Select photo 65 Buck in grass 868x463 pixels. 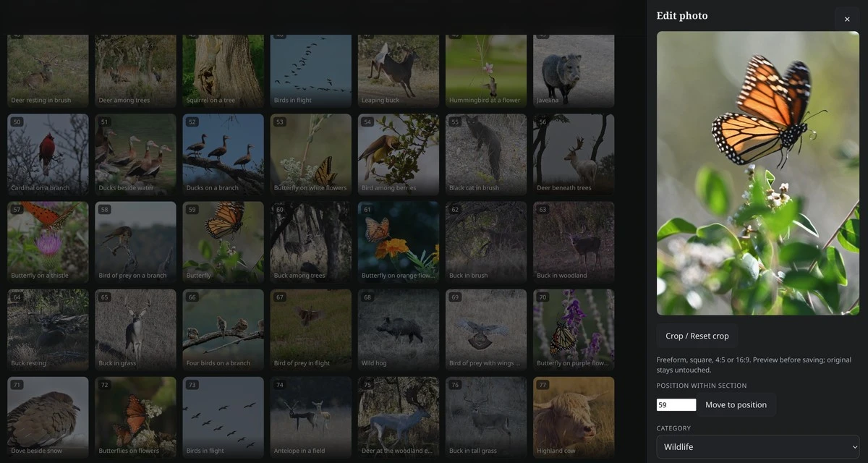[x=135, y=330]
